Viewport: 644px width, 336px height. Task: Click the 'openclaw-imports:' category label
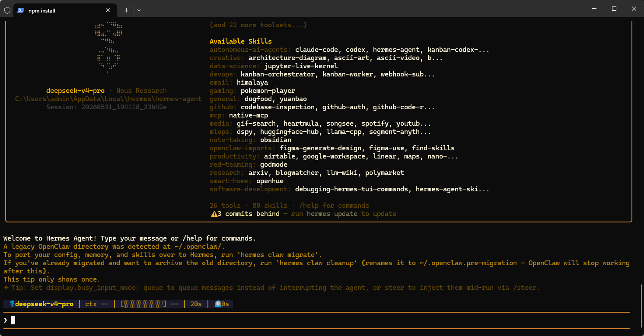(x=242, y=148)
